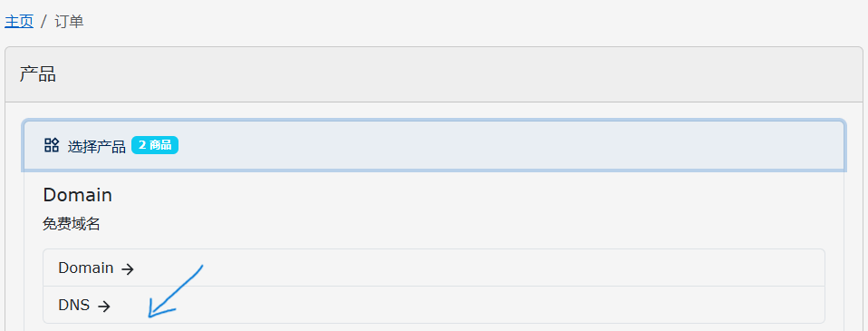This screenshot has width=868, height=331.
Task: Click empty space in the DNS row
Action: 498,305
